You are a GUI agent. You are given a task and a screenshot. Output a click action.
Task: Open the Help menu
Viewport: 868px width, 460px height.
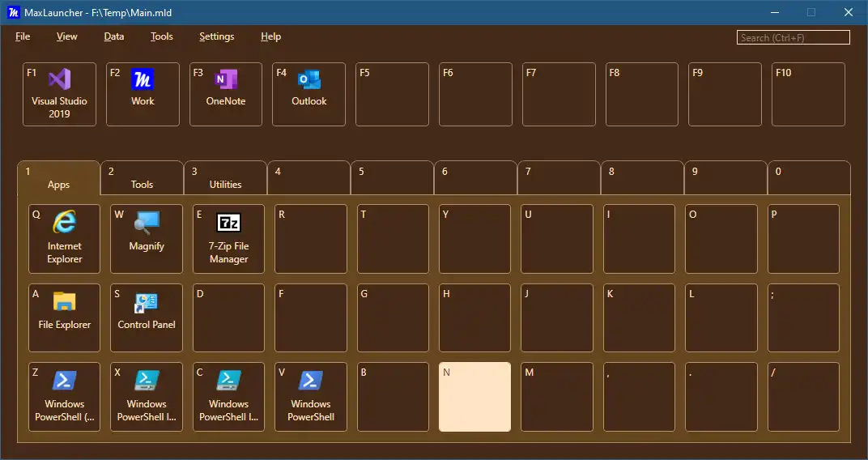pyautogui.click(x=270, y=36)
